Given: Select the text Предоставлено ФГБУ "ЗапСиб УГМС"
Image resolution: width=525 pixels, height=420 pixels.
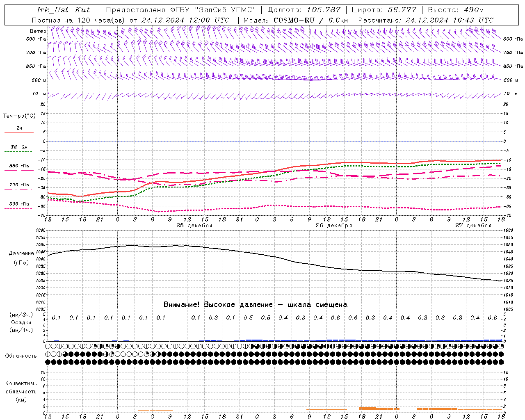Looking at the screenshot, I should pos(181,10).
